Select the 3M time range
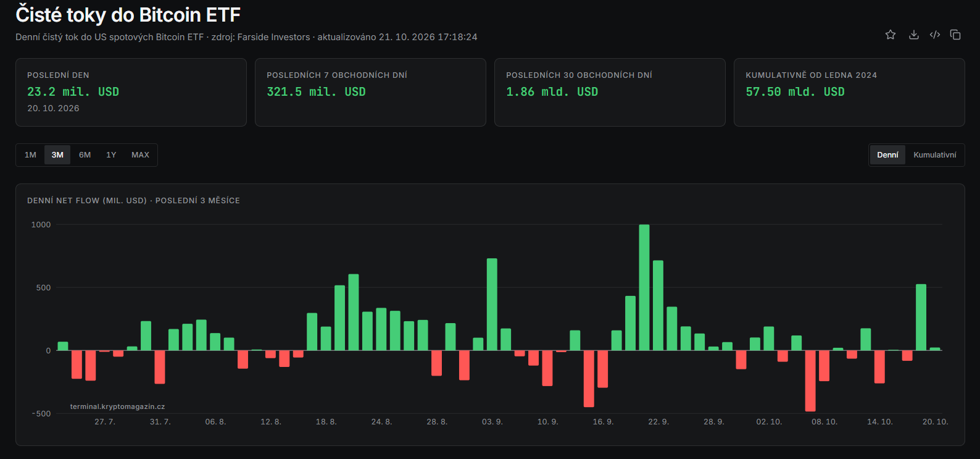Viewport: 980px width, 459px height. pyautogui.click(x=57, y=155)
